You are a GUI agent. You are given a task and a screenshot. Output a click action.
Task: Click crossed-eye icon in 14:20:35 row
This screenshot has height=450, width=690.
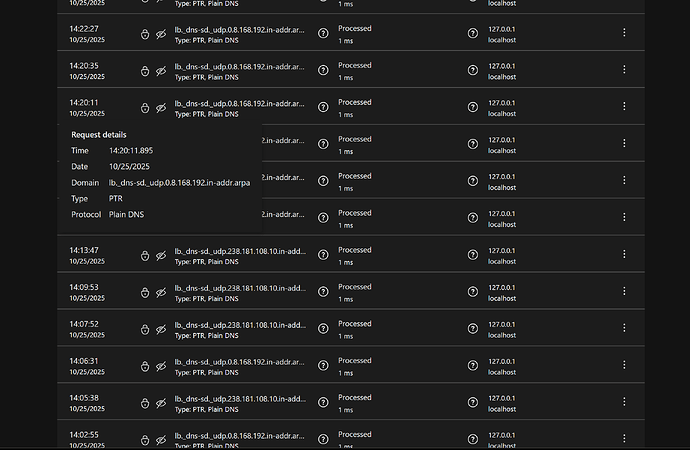pos(161,71)
